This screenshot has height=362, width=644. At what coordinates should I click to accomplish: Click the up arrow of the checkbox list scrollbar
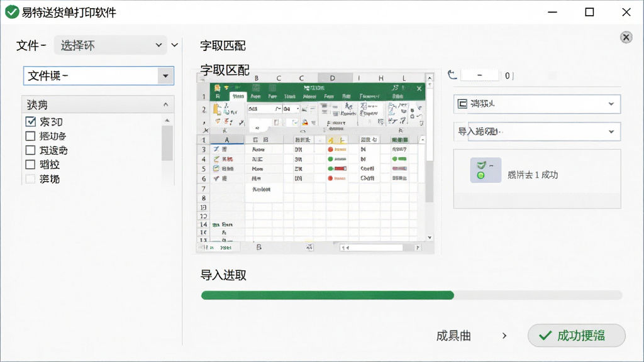(x=167, y=120)
